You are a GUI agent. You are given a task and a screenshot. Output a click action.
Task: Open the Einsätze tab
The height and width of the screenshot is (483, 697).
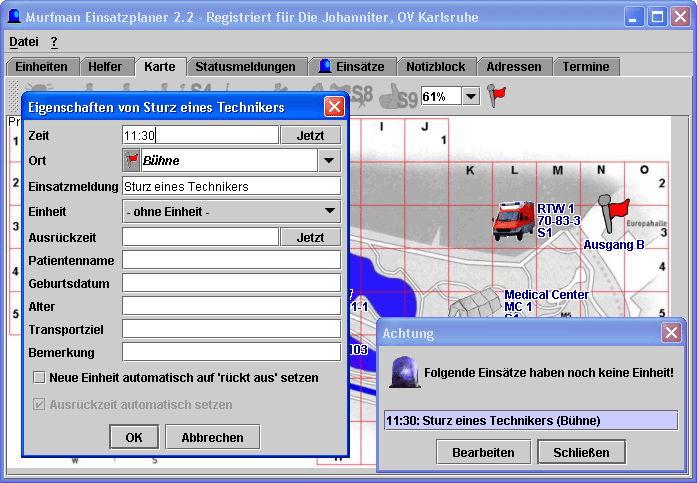pos(351,66)
